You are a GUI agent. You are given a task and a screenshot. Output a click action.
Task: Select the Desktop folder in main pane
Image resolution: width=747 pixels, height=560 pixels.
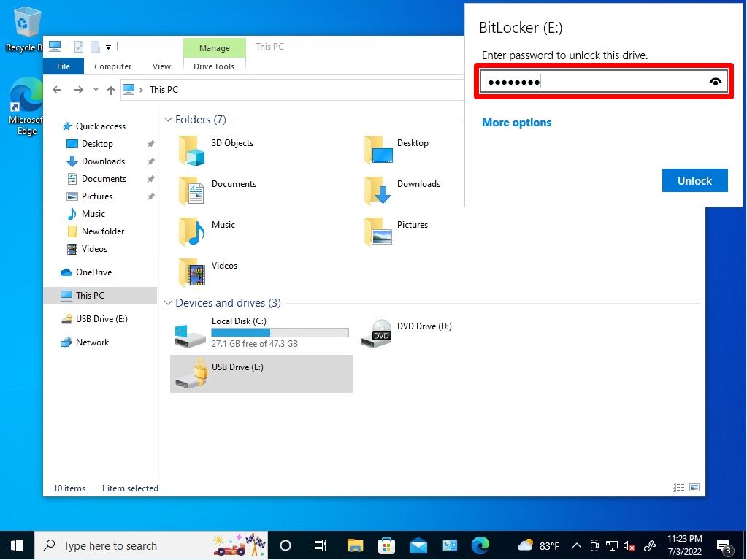pos(397,150)
